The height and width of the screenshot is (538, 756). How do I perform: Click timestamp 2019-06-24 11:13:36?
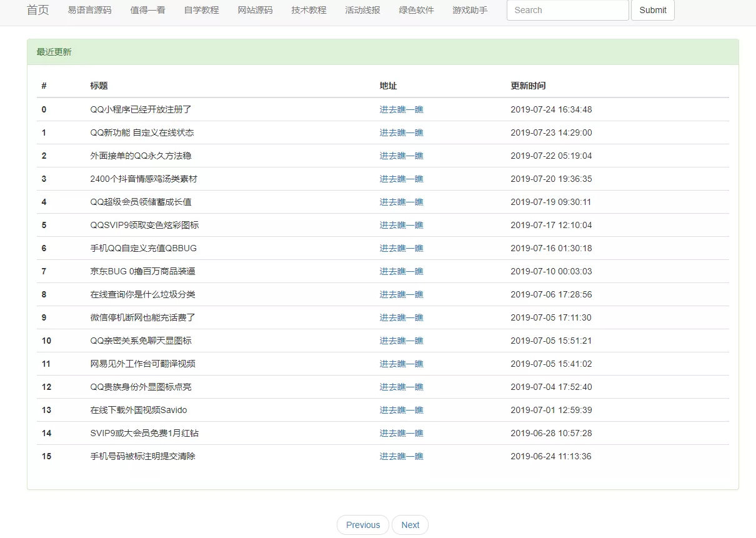coord(551,456)
